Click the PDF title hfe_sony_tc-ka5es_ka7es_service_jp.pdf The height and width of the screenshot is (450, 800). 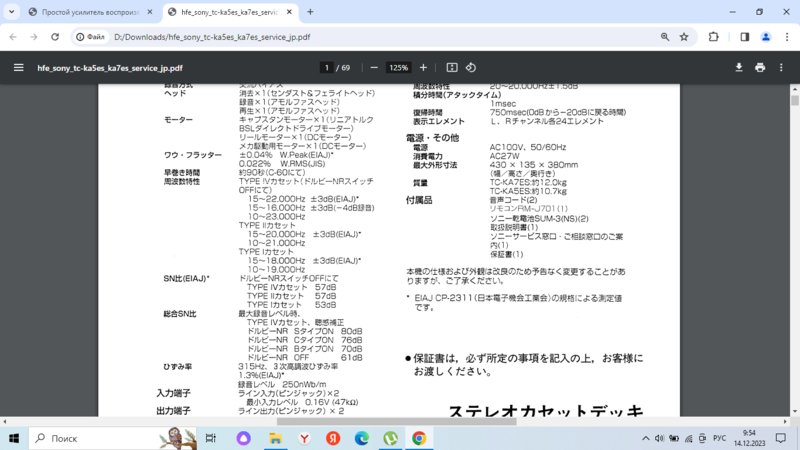(110, 68)
